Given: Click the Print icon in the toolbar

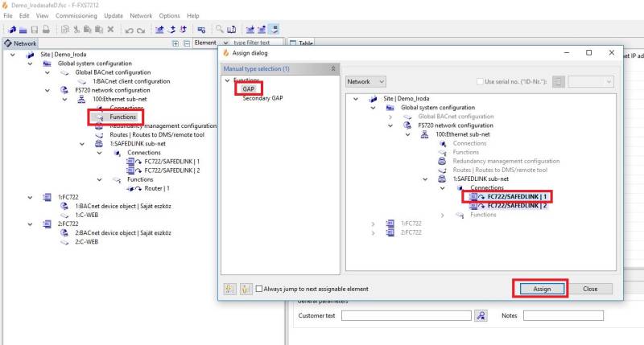Looking at the screenshot, I should pyautogui.click(x=46, y=30).
